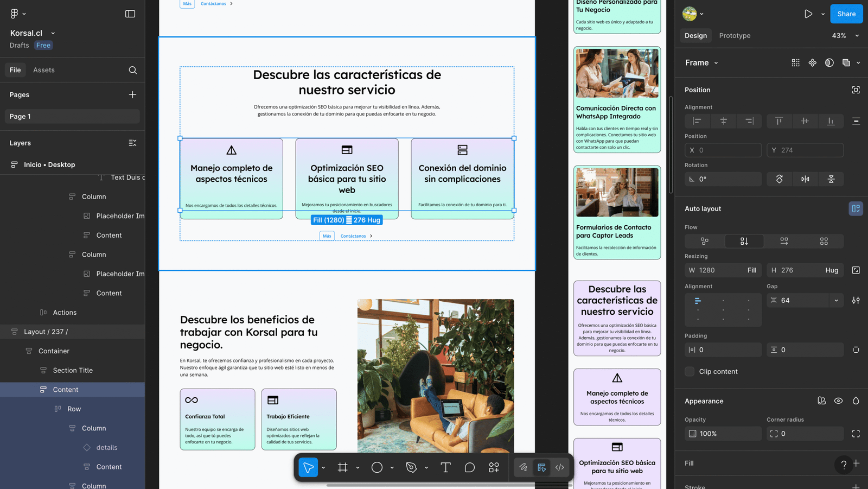Enable the Clip content checkbox
Image resolution: width=868 pixels, height=489 pixels.
(x=690, y=372)
